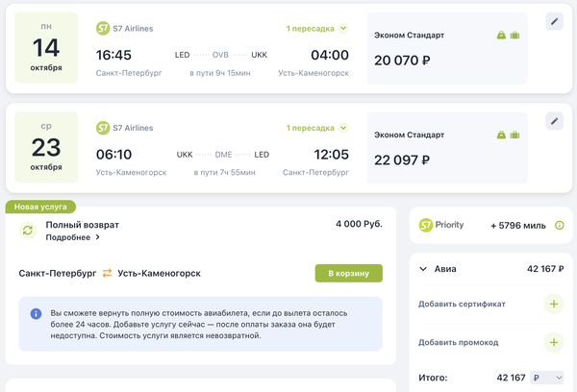Click the suitcase icon for 20 070 ₽ fare
Viewport: 577px width, 392px height.
(x=514, y=36)
